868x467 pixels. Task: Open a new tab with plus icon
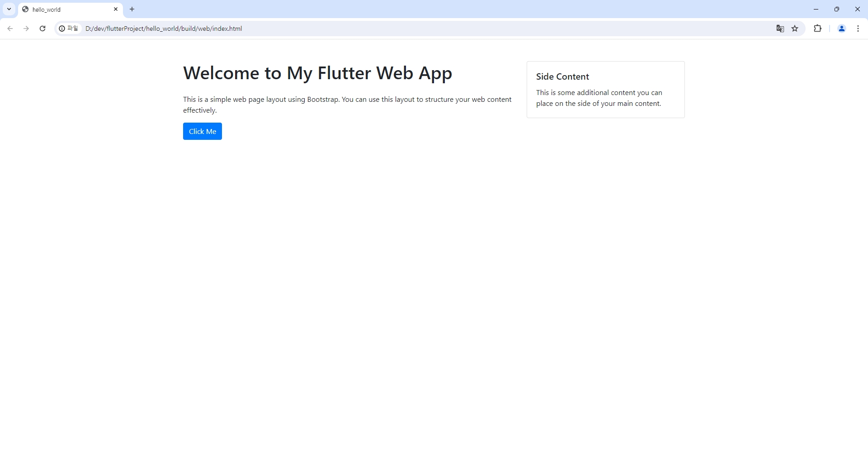132,9
